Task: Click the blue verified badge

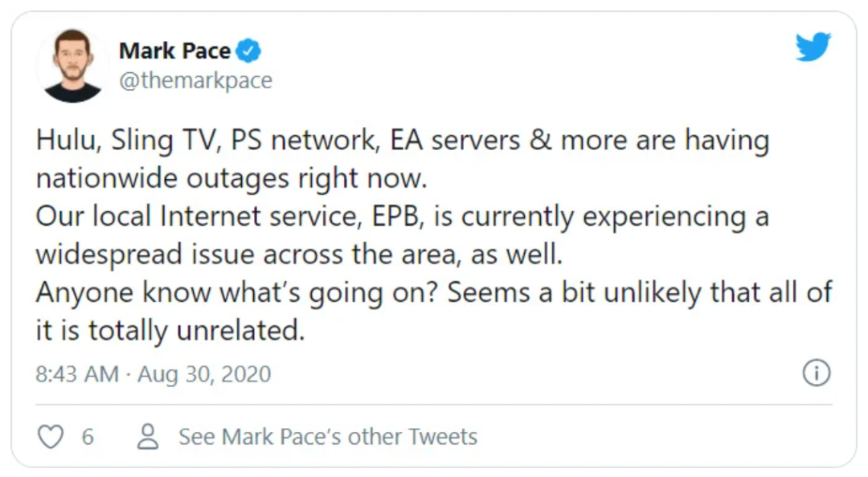Action: (x=249, y=51)
